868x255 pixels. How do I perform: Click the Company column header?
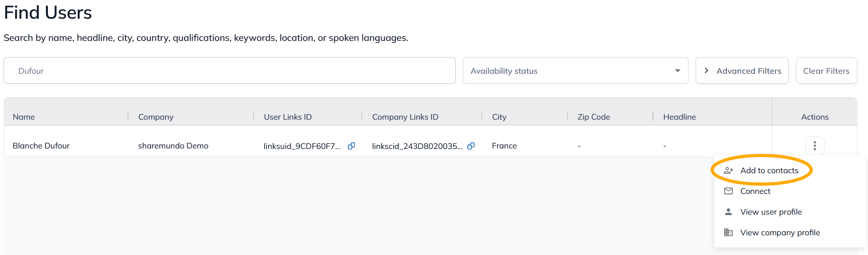(156, 117)
